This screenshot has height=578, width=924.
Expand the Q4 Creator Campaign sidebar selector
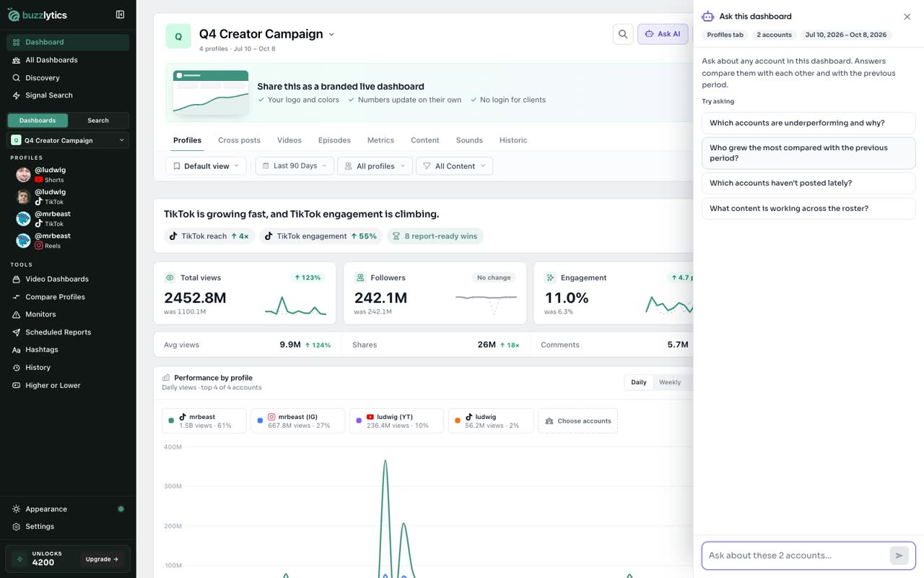point(68,140)
